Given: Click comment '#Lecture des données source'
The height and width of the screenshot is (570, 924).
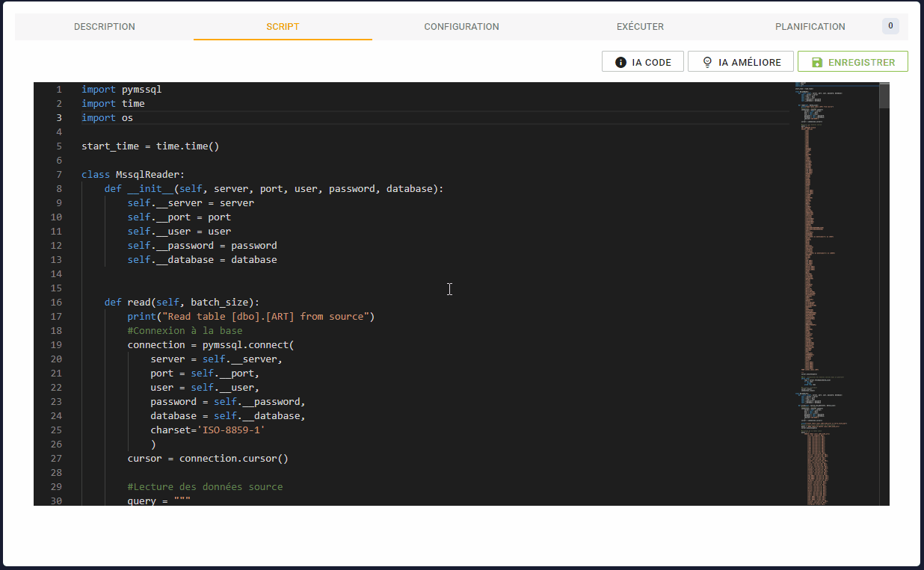Looking at the screenshot, I should (205, 486).
